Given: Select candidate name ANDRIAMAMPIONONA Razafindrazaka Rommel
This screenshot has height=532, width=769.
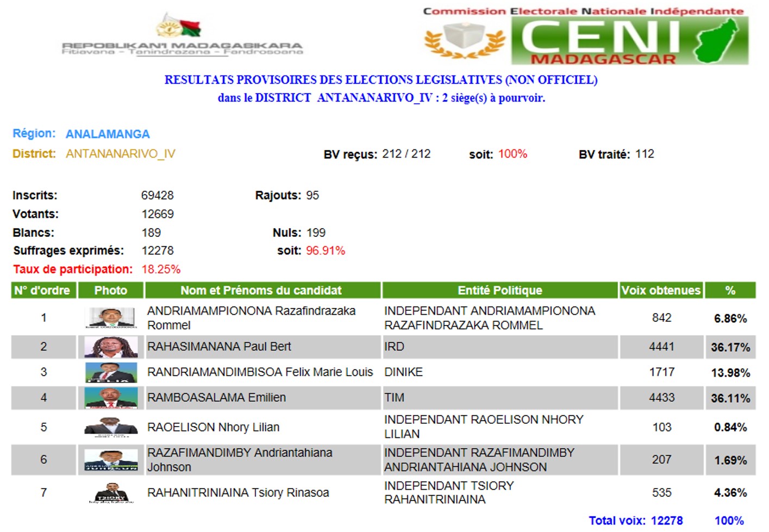Looking at the screenshot, I should 252,318.
